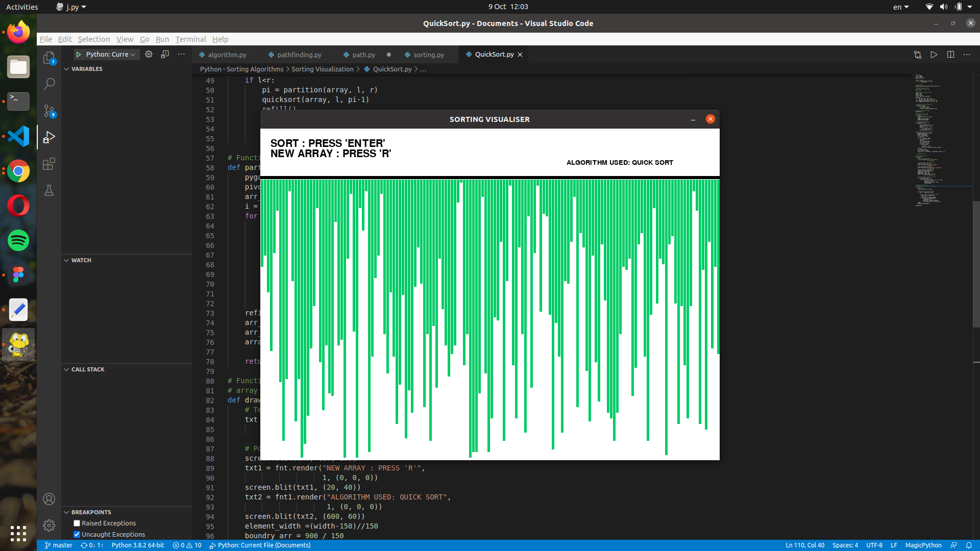Open the Explorer view in activity bar
Viewport: 980px width, 551px height.
tap(49, 58)
